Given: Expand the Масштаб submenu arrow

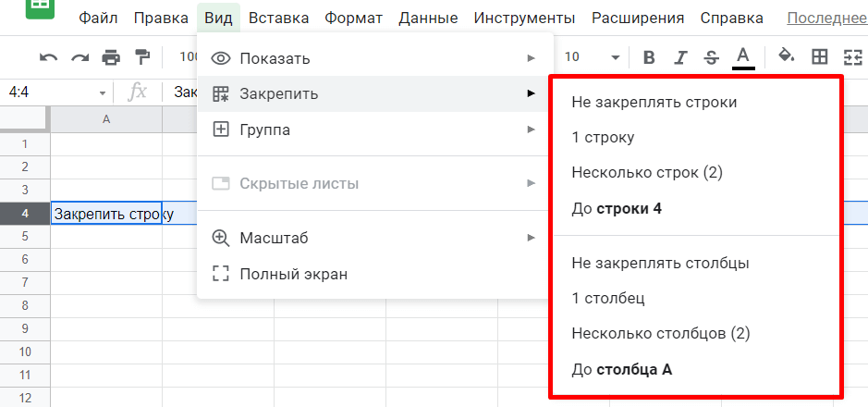Looking at the screenshot, I should pos(532,238).
